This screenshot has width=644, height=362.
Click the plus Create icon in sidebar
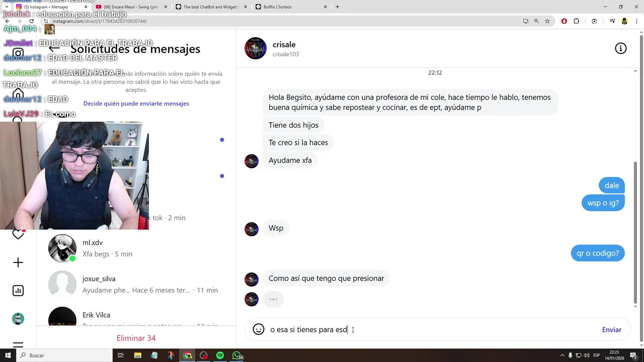(x=18, y=262)
